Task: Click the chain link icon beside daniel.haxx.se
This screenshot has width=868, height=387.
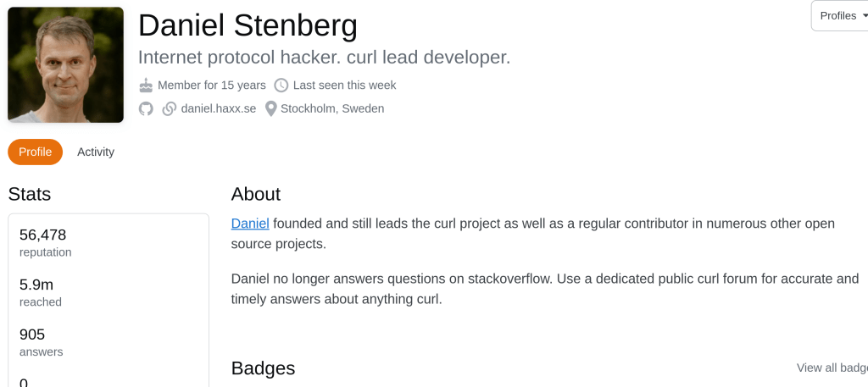Action: [x=170, y=108]
